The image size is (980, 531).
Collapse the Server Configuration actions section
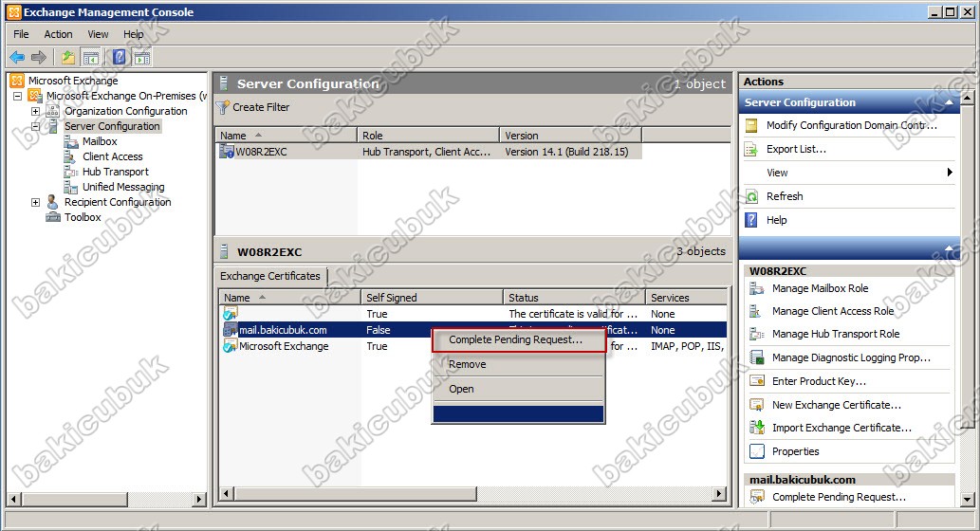[x=949, y=102]
